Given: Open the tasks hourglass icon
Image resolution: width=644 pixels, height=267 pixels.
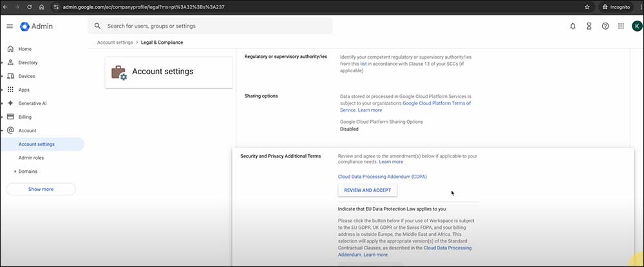Looking at the screenshot, I should 589,26.
